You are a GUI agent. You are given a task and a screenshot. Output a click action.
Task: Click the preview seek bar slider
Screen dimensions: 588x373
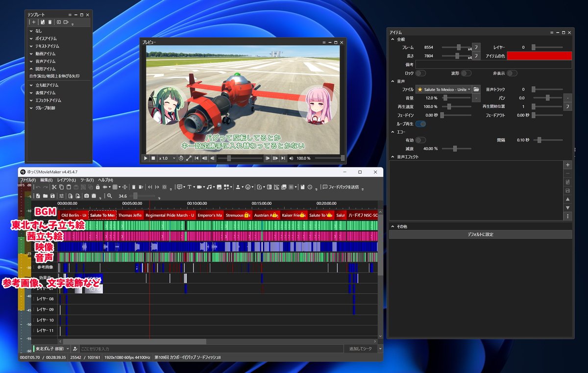[241, 158]
